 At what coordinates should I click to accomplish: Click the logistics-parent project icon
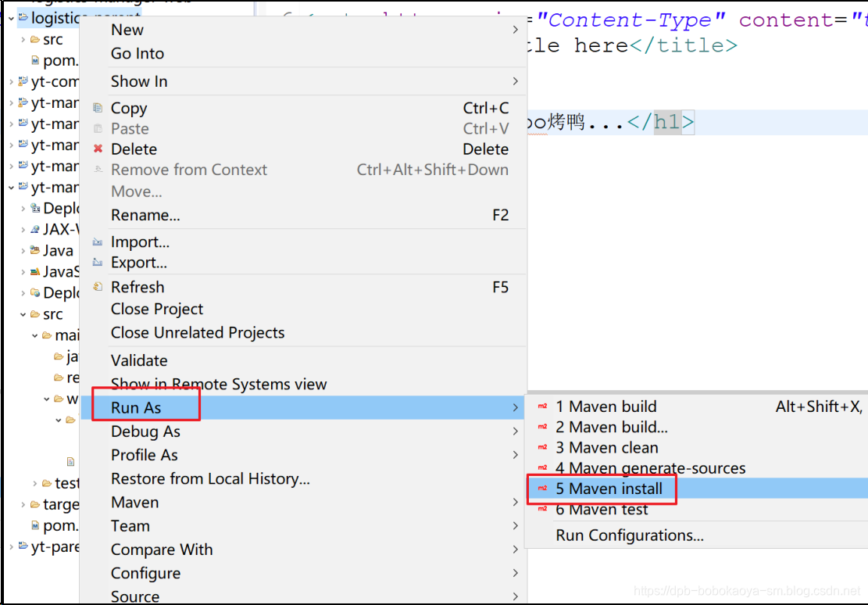(23, 17)
